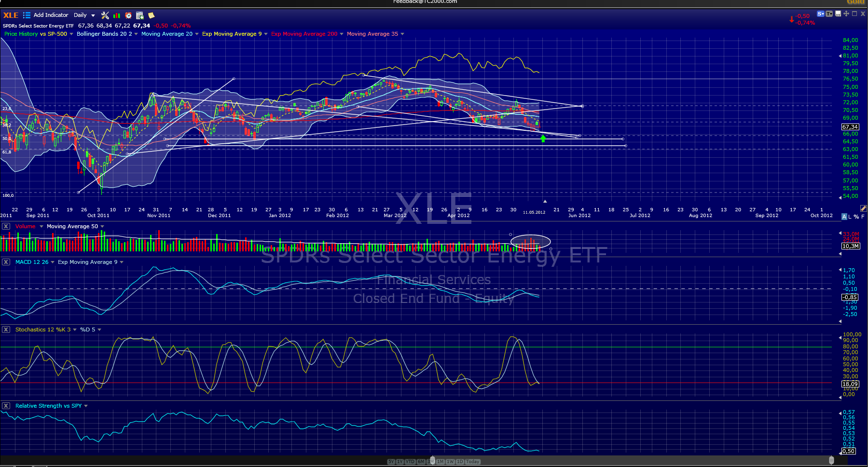This screenshot has width=868, height=467.
Task: Expand the Bollinger Bands 20 2 dropdown
Action: (x=136, y=34)
